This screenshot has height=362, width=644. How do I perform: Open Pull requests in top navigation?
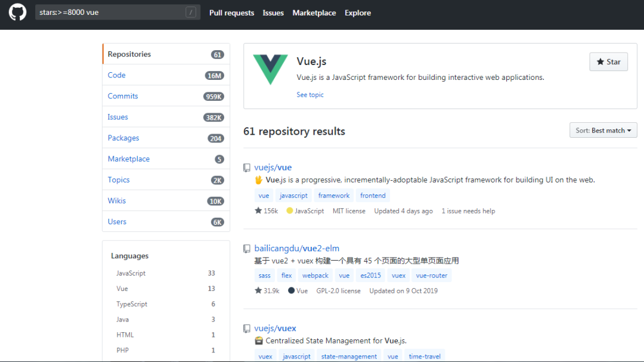[231, 13]
